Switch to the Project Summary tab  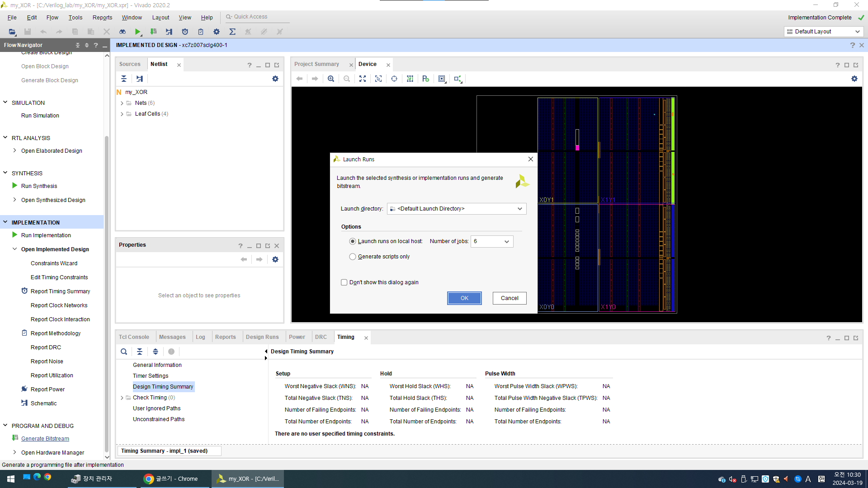316,64
